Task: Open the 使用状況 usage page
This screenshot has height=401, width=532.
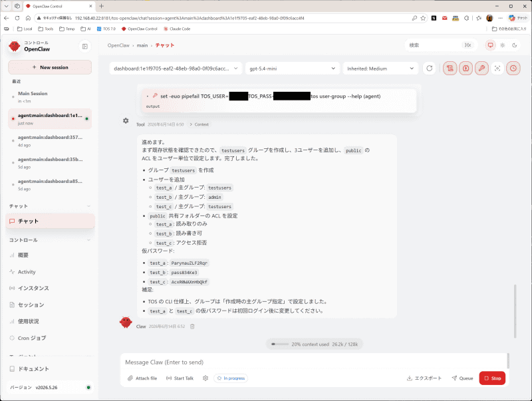Action: (50, 321)
